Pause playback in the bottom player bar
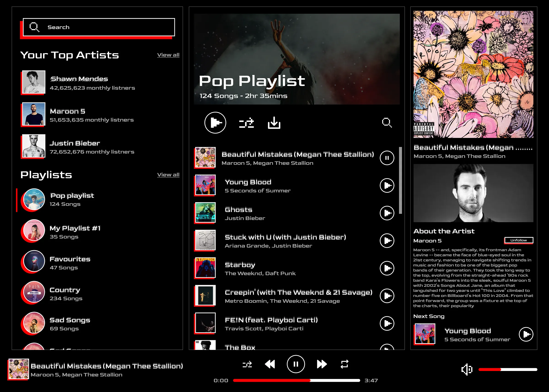Viewport: 549px width, 392px height. [296, 364]
